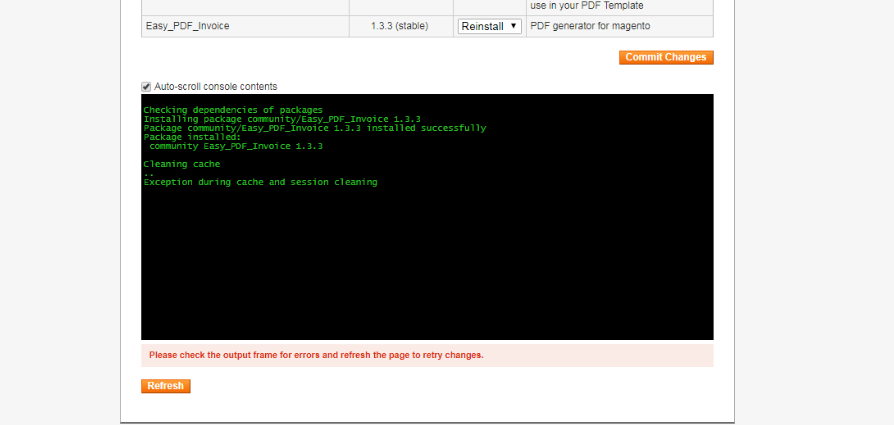The height and width of the screenshot is (425, 894).
Task: Click the community Easy_PDF_Invoice 1.3.3 console line
Action: pyautogui.click(x=236, y=146)
